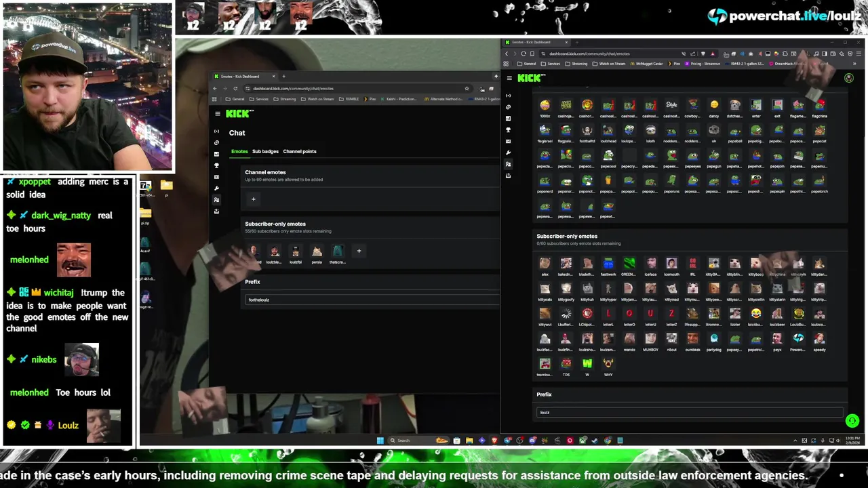
Task: Click profile avatar in right Kick window
Action: (x=848, y=78)
